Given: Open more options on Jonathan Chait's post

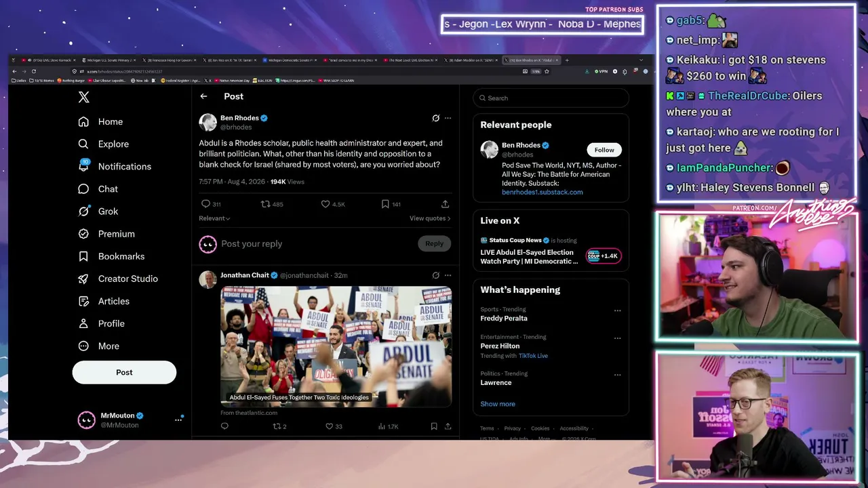Looking at the screenshot, I should (x=448, y=275).
